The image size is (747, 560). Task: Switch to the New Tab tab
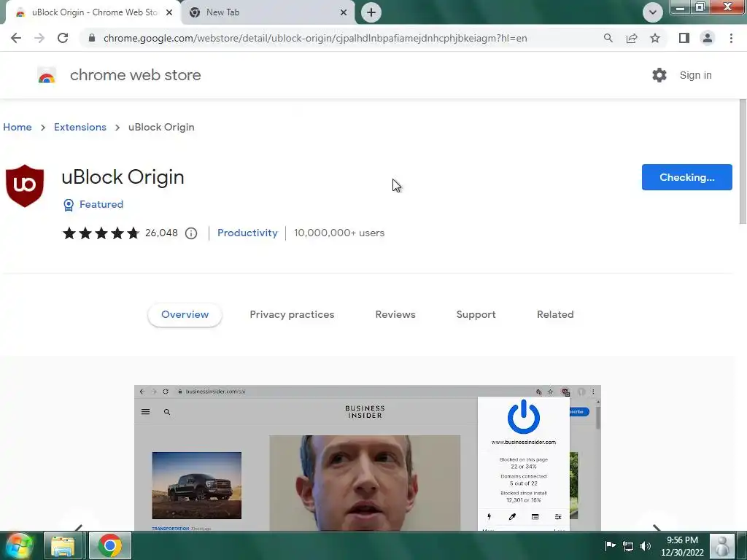coord(268,12)
